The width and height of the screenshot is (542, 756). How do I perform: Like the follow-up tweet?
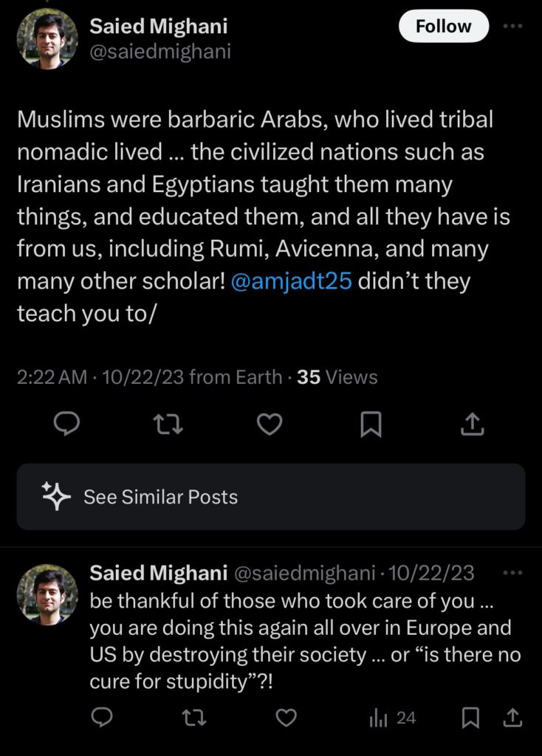click(x=286, y=717)
